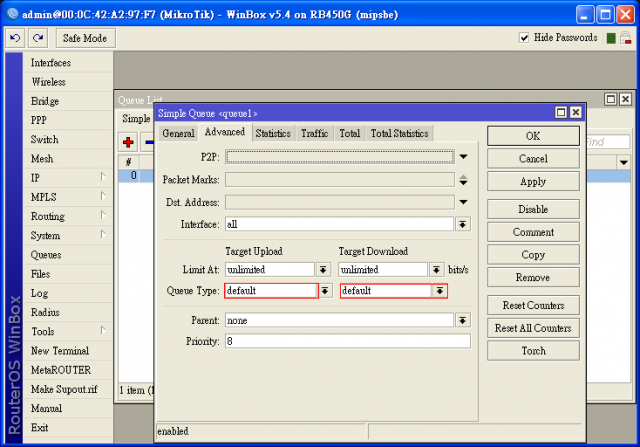Image resolution: width=640 pixels, height=447 pixels.
Task: Click the Packet Marks input field
Action: tap(340, 180)
